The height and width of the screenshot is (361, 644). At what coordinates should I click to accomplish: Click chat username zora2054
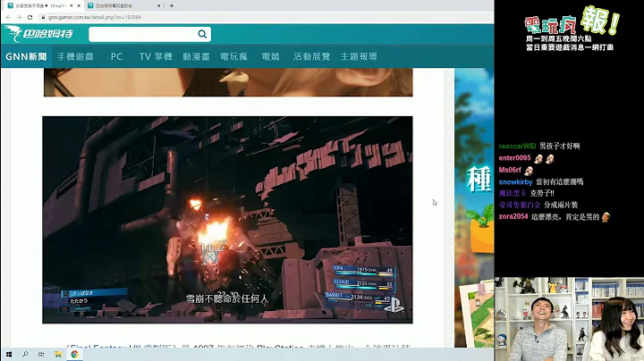pyautogui.click(x=513, y=216)
